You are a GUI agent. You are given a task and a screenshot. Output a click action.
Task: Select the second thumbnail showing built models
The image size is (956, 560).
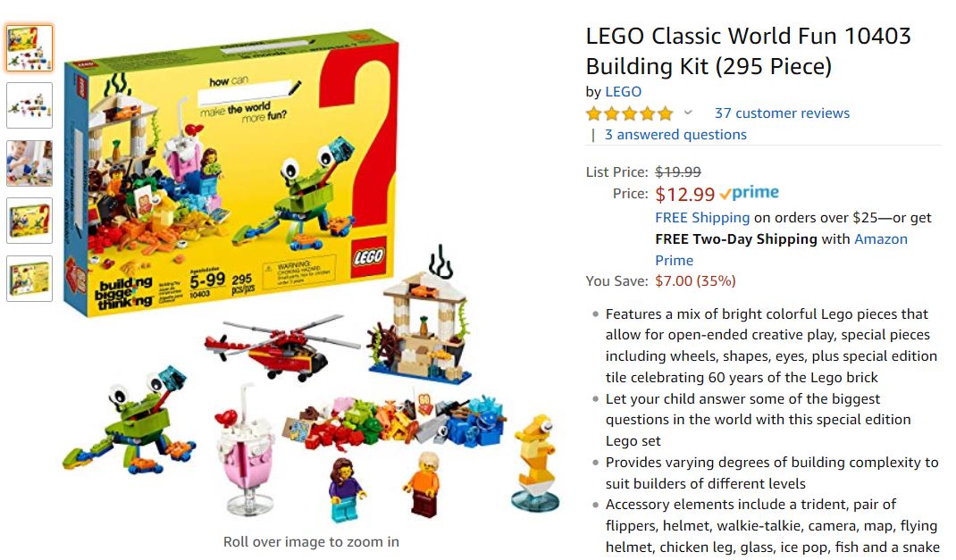pyautogui.click(x=29, y=105)
